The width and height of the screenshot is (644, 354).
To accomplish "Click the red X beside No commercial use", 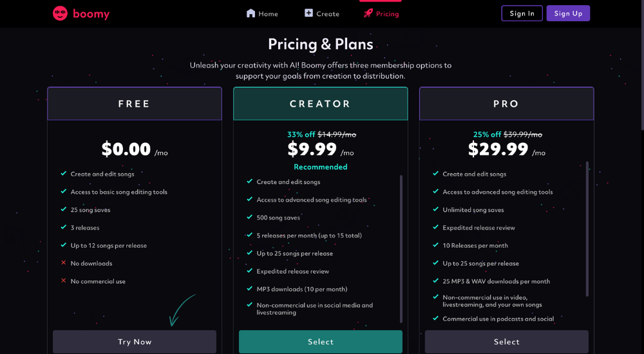I will (x=63, y=281).
